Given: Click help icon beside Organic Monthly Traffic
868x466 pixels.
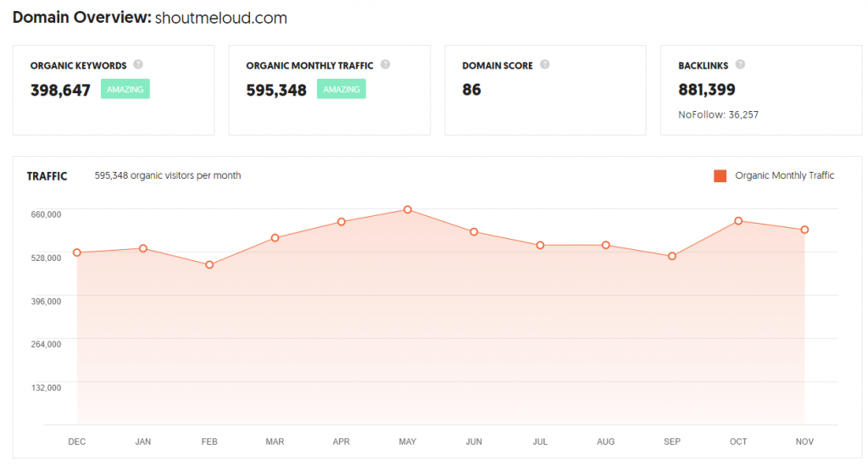Looking at the screenshot, I should coord(385,64).
